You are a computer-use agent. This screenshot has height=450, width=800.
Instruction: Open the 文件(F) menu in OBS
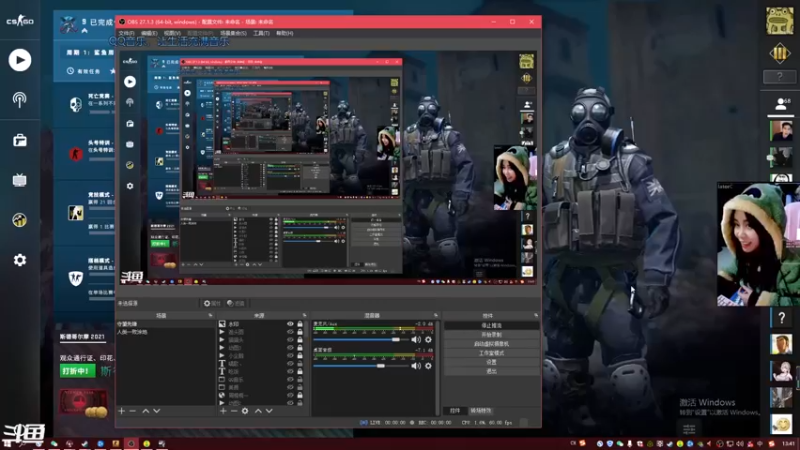126,33
